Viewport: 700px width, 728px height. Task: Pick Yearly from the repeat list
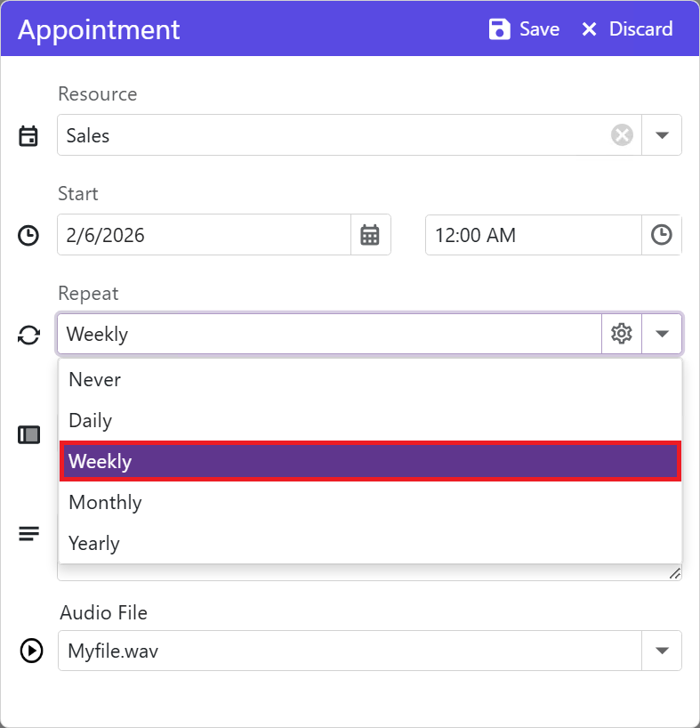pyautogui.click(x=94, y=543)
